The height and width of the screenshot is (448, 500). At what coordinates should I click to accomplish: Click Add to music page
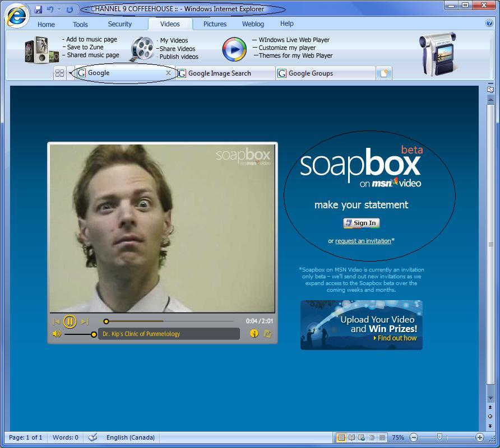tap(91, 39)
